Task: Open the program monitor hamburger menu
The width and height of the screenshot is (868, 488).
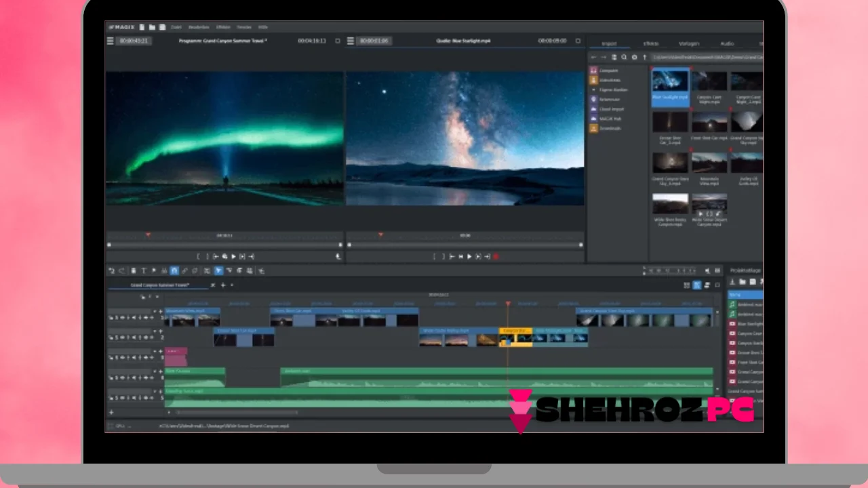Action: click(111, 41)
